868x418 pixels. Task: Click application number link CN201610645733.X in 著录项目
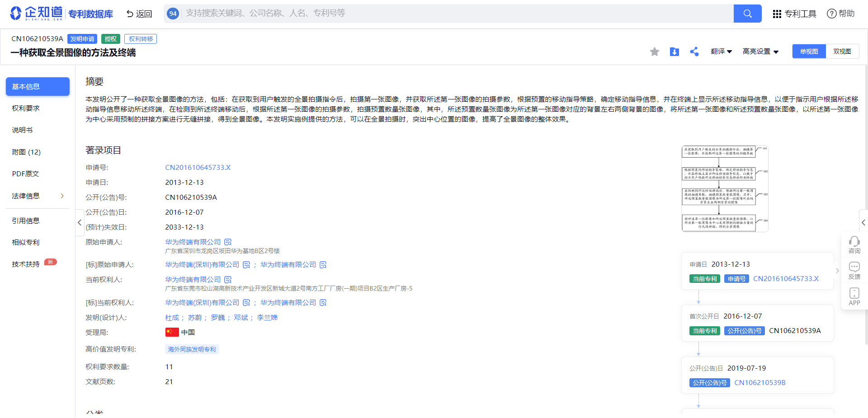198,167
